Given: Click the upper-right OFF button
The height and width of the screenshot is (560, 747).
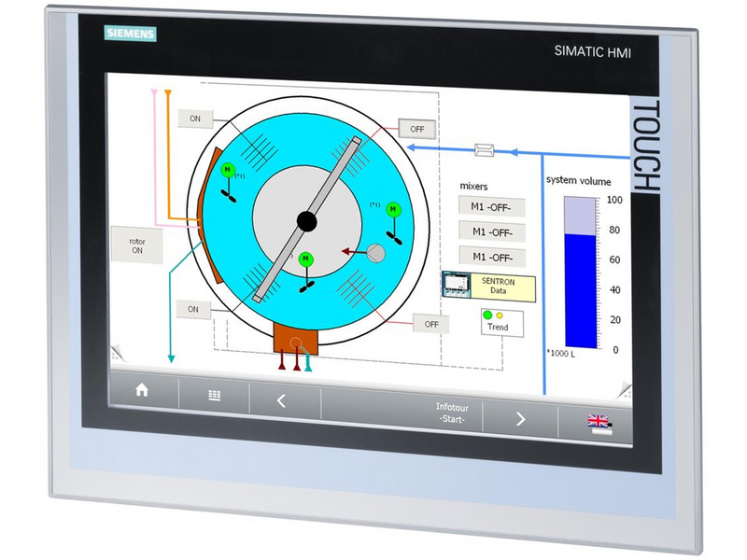Looking at the screenshot, I should click(416, 129).
